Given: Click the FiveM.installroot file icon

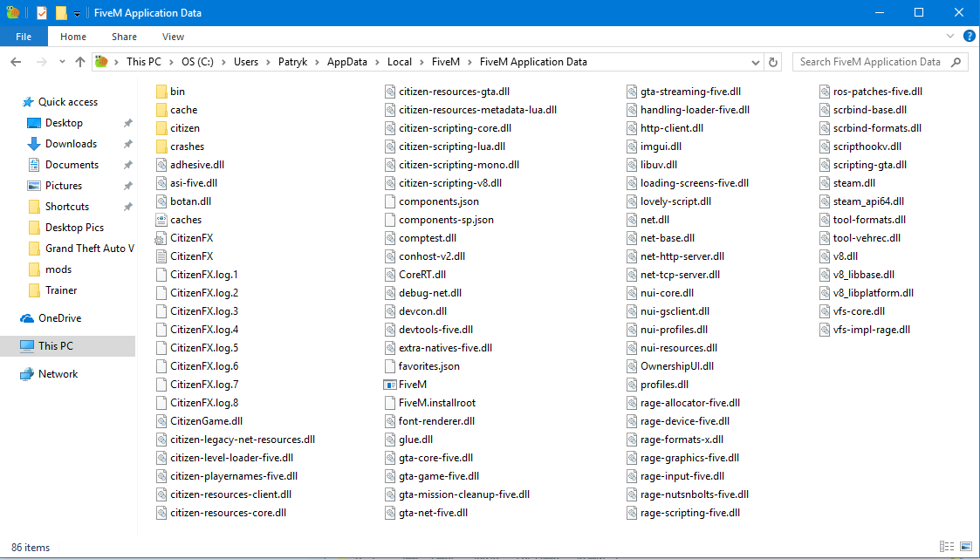Looking at the screenshot, I should point(390,403).
